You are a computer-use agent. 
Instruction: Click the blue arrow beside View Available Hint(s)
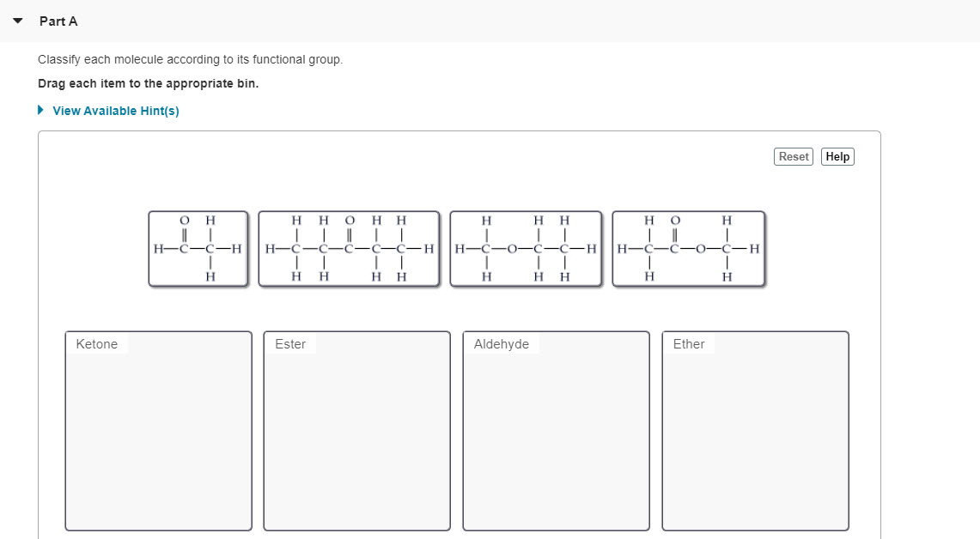(x=39, y=110)
